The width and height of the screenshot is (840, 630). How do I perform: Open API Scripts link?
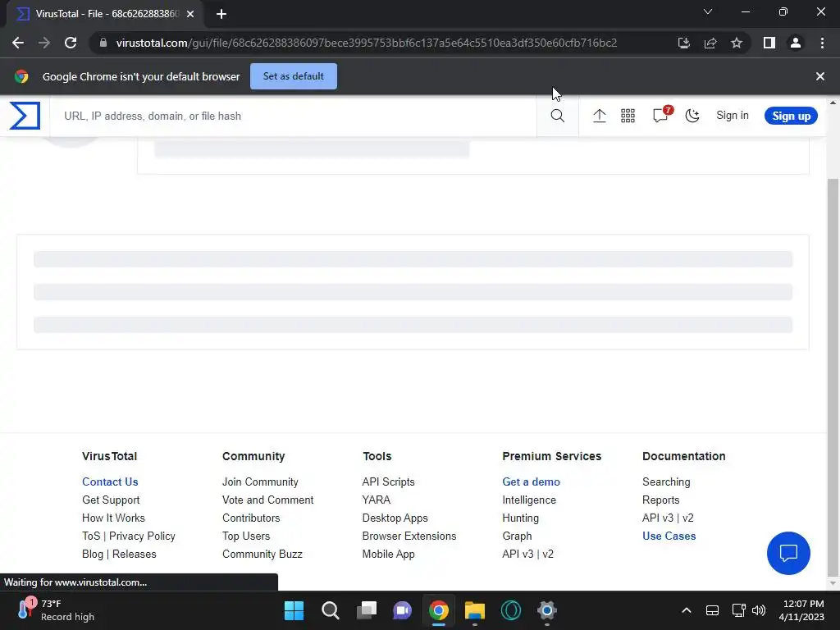pyautogui.click(x=388, y=482)
